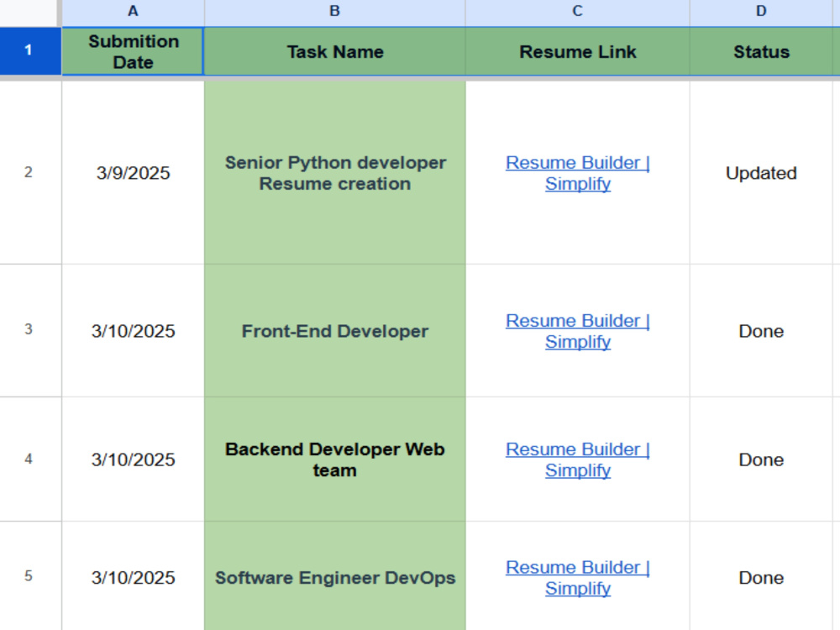840x630 pixels.
Task: Open Resume Builder link for Software Engineer DevOps
Action: (x=578, y=578)
